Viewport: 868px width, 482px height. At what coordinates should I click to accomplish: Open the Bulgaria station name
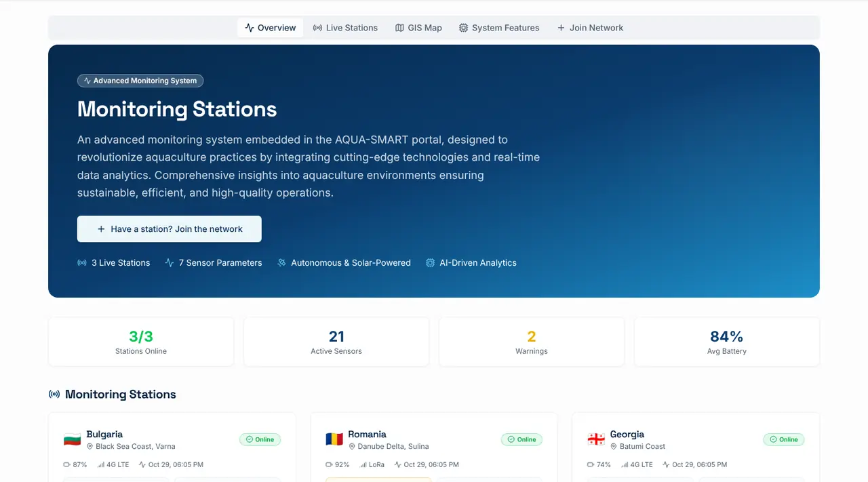click(x=104, y=435)
